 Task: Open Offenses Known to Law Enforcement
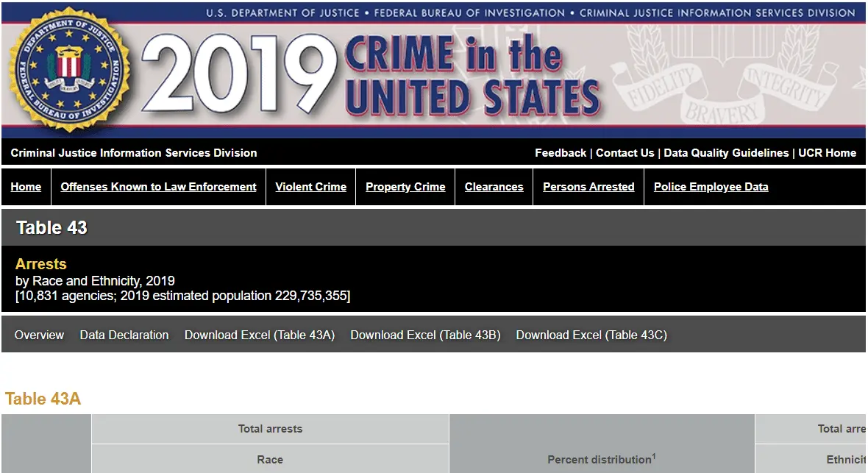click(x=158, y=187)
